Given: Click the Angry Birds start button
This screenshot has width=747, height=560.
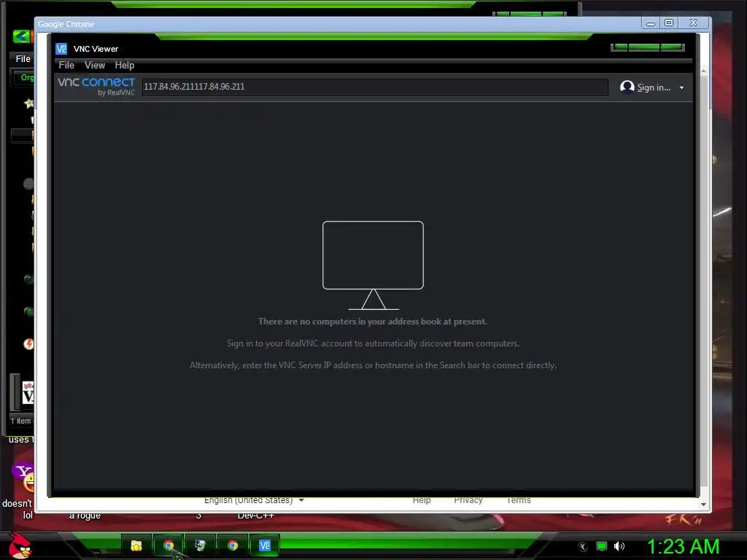Looking at the screenshot, I should [20, 545].
